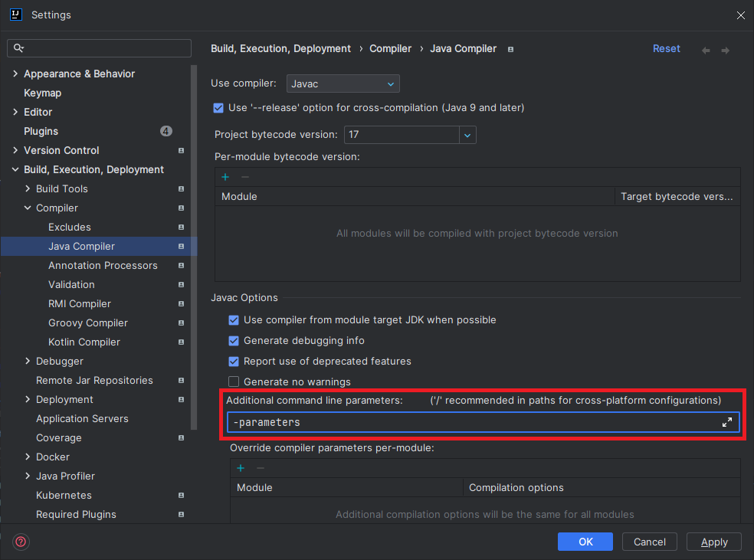Click the project icon next to Groovy Compiler
This screenshot has height=560, width=754.
coord(182,323)
